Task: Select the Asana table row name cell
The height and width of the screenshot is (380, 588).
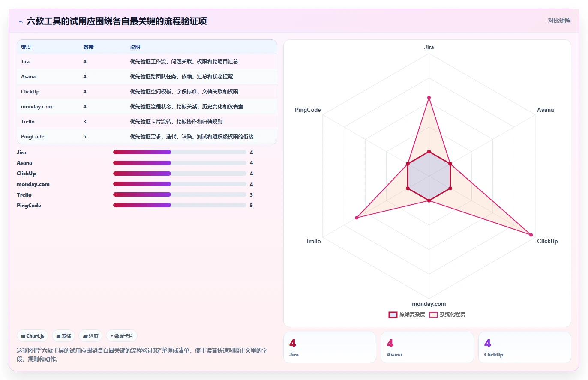Action: pyautogui.click(x=28, y=77)
